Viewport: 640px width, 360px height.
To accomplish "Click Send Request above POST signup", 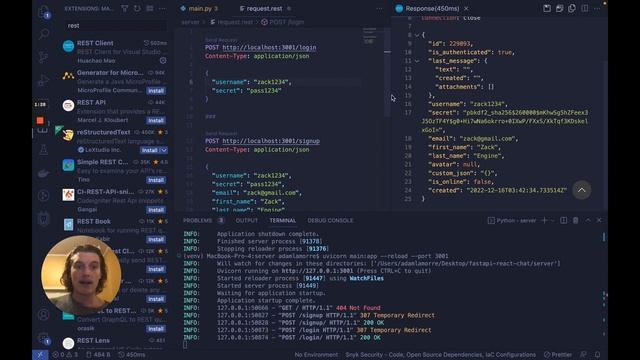I will [221, 133].
